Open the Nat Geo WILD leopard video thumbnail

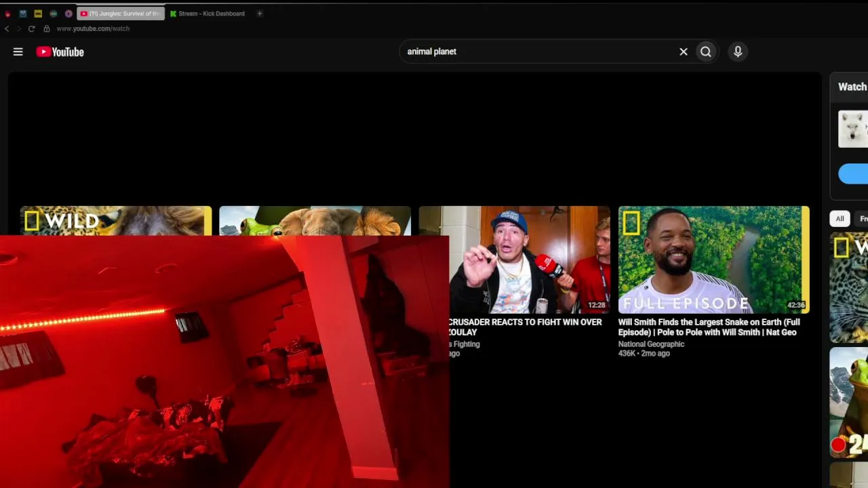pos(116,220)
